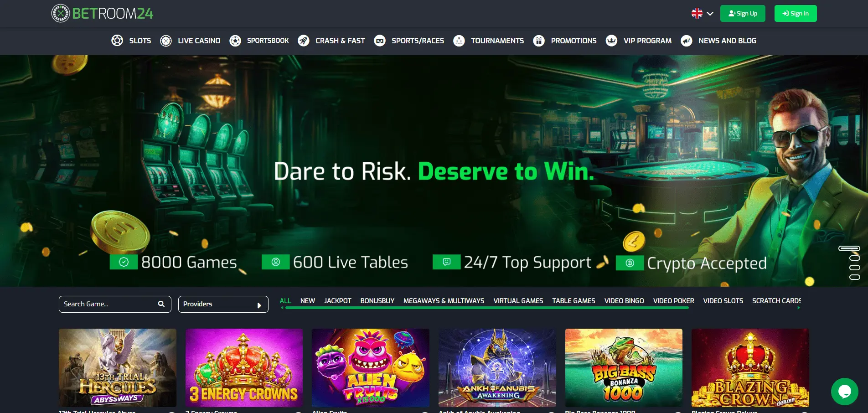Open the live chat bubble icon
Viewport: 868px width, 413px height.
pos(844,392)
